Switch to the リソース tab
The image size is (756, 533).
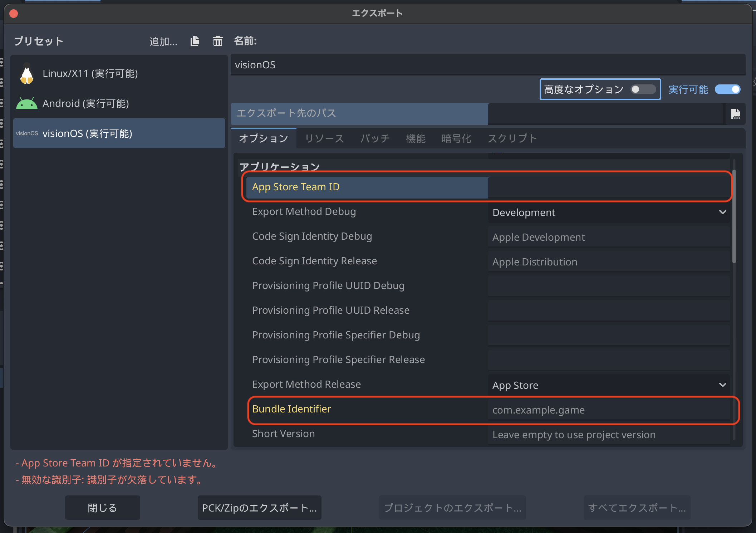[324, 138]
